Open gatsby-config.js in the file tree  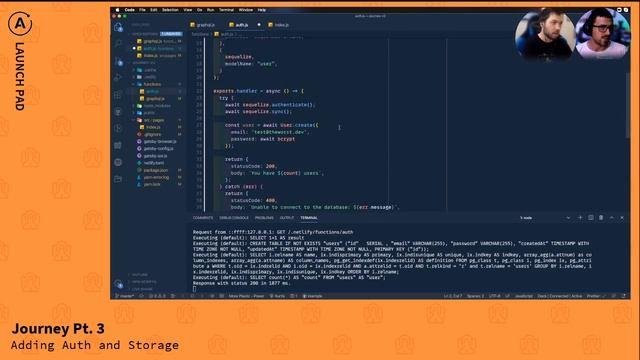coord(158,149)
